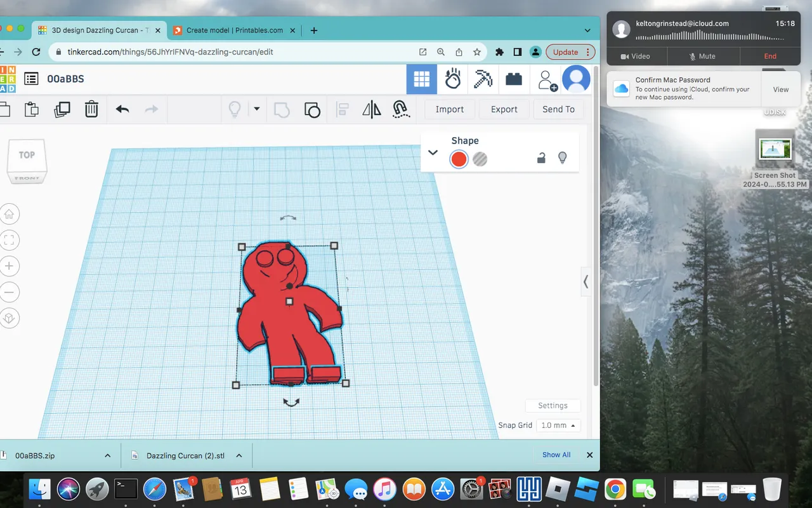Click the Export button
The image size is (812, 508).
(x=504, y=109)
